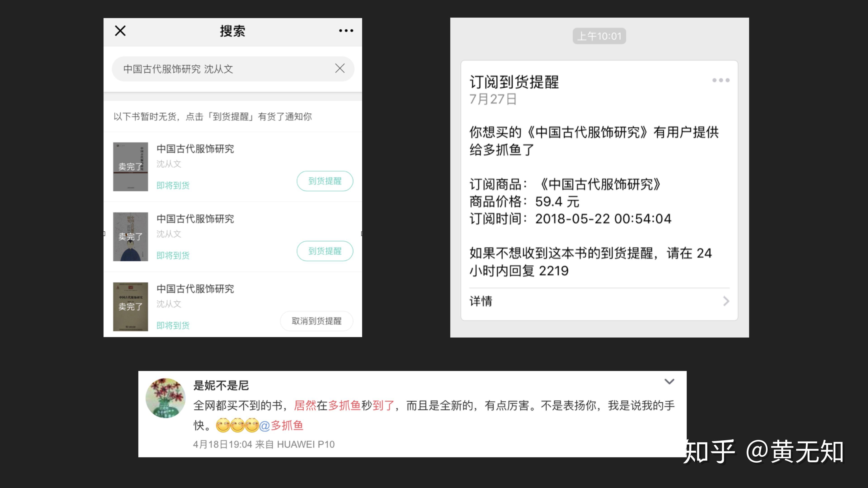This screenshot has height=488, width=868.
Task: Click the 4月18日19:04 来自 HUAWEI P10 line
Action: (264, 445)
